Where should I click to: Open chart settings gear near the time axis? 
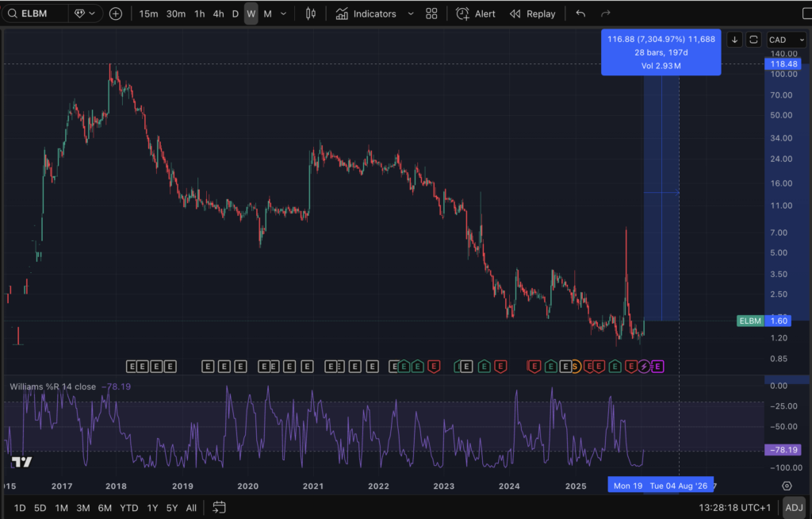[787, 485]
